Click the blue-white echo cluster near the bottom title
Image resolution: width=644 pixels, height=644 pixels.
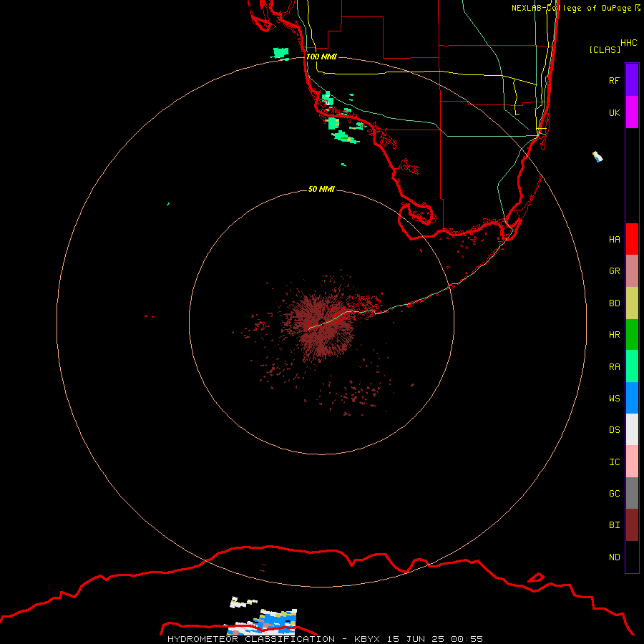click(x=263, y=621)
